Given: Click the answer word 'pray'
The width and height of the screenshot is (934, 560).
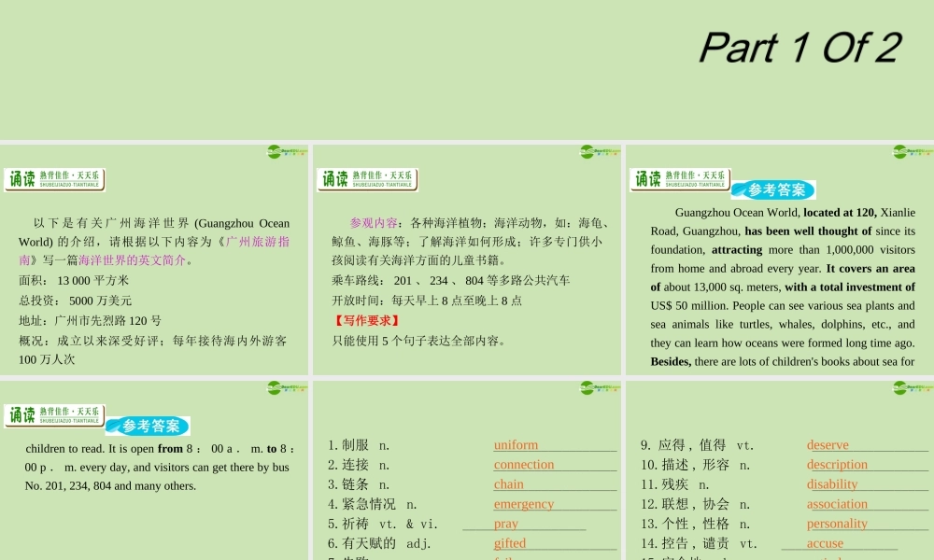Looking at the screenshot, I should (x=505, y=524).
